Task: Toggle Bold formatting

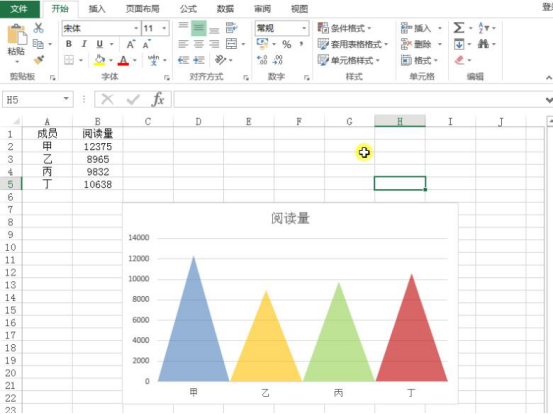Action: 69,44
